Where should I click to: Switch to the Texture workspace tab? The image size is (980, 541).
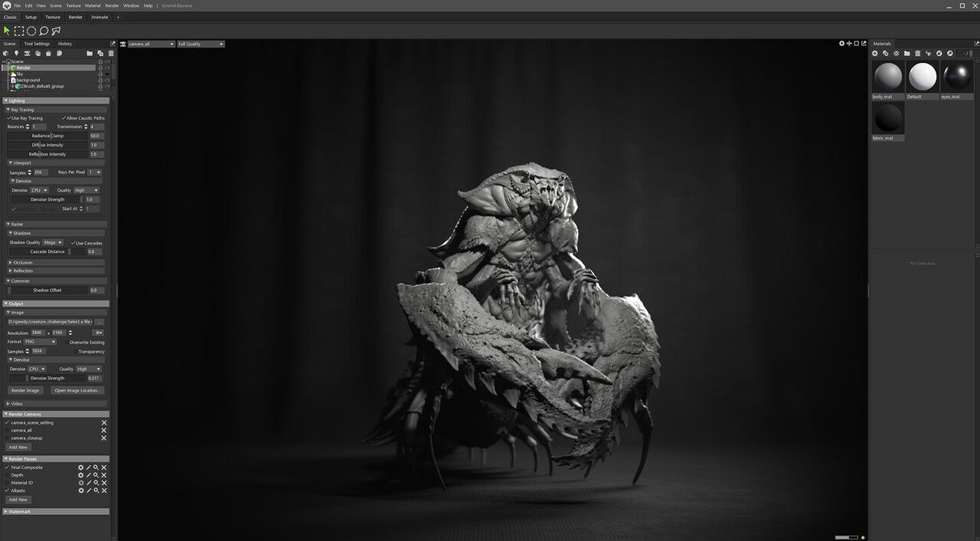point(53,17)
